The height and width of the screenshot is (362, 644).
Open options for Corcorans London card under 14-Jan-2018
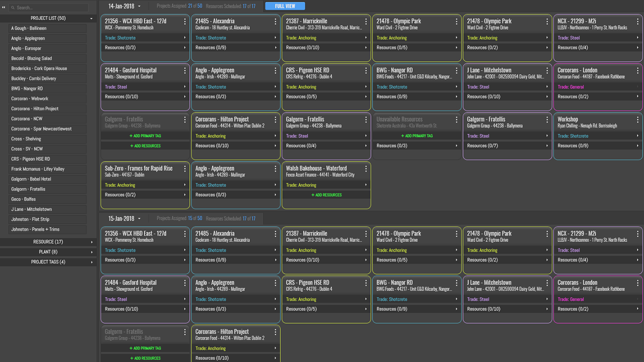637,71
